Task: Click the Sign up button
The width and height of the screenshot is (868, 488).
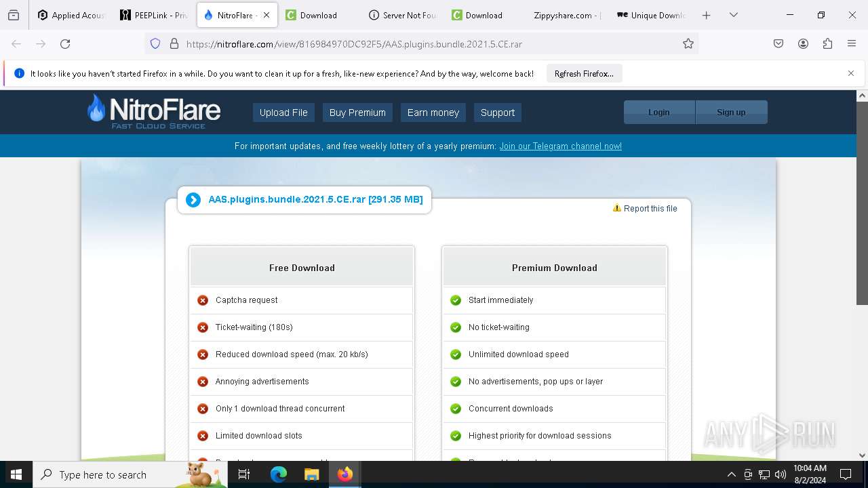Action: pyautogui.click(x=731, y=113)
